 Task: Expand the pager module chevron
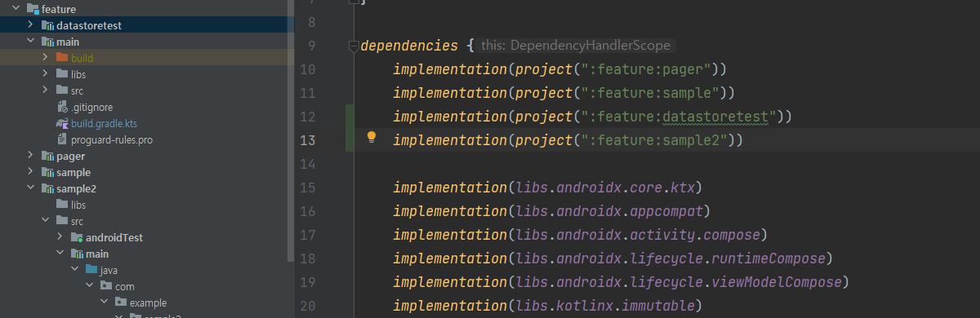31,156
